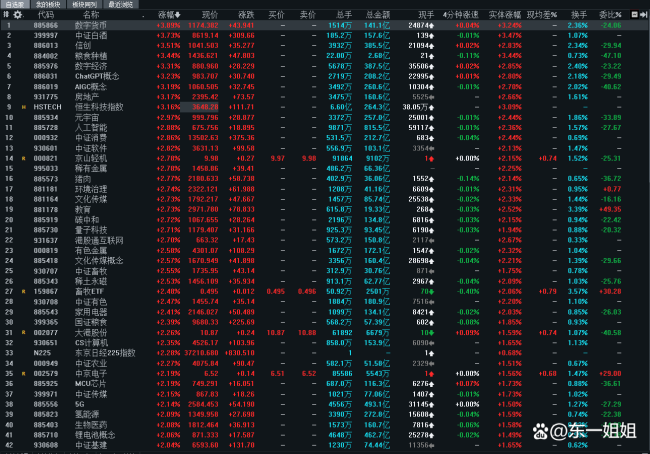Select the 中证消费 row name
Screen dimensions: 650x454
(91, 138)
